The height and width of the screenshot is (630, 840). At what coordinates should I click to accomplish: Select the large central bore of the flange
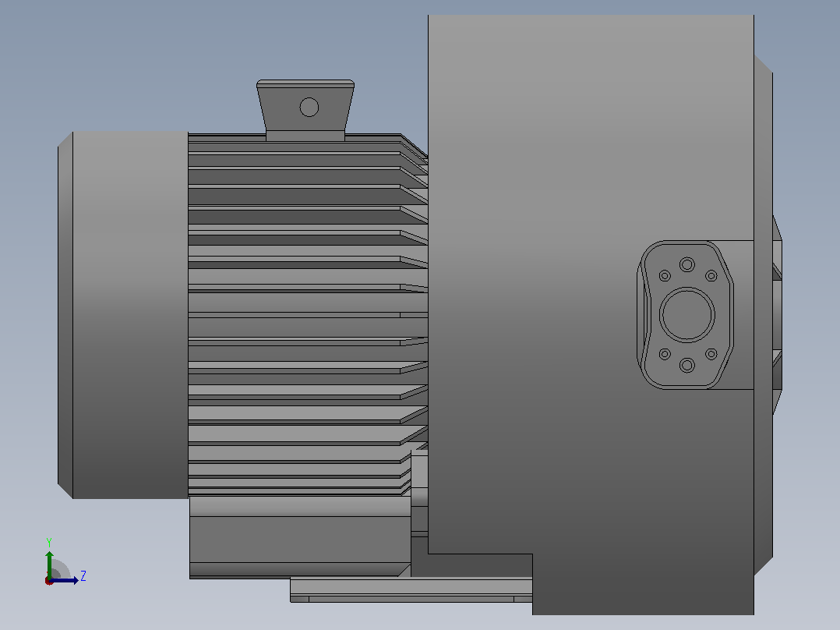click(x=686, y=315)
